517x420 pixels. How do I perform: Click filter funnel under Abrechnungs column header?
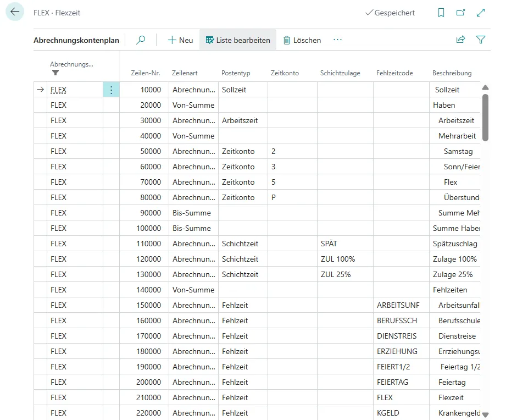pyautogui.click(x=55, y=73)
